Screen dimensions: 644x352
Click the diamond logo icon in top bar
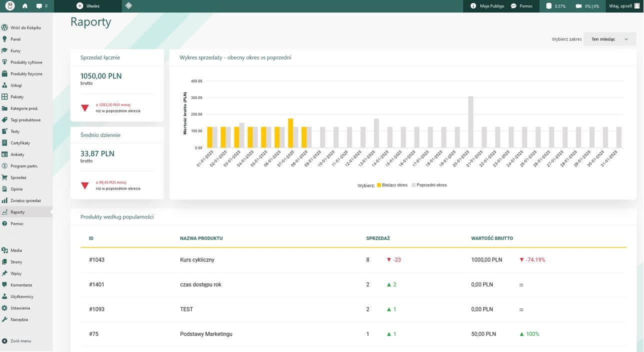pos(128,6)
